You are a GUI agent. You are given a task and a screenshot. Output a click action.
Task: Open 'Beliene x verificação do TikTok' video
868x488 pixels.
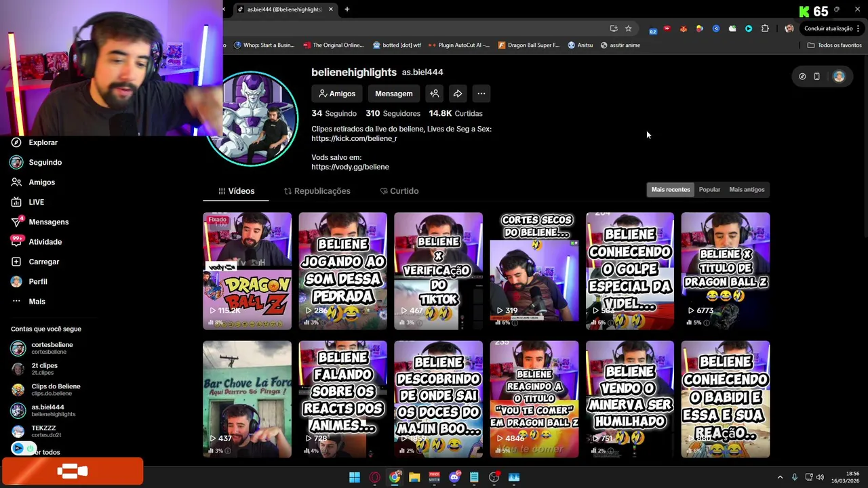(x=438, y=271)
